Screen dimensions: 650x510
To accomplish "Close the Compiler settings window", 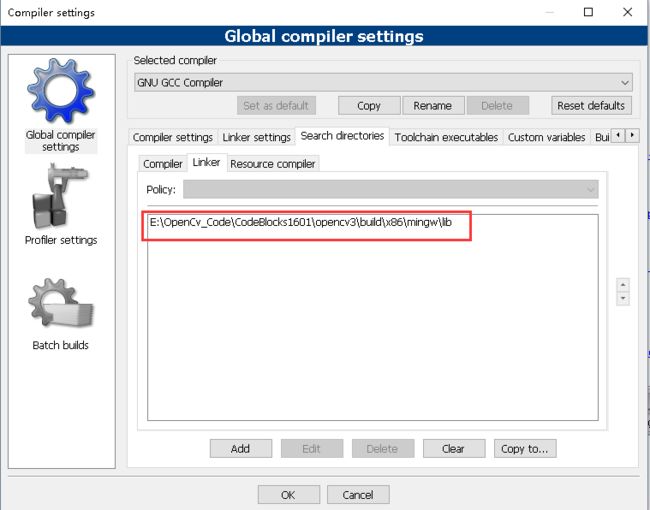I will 628,12.
